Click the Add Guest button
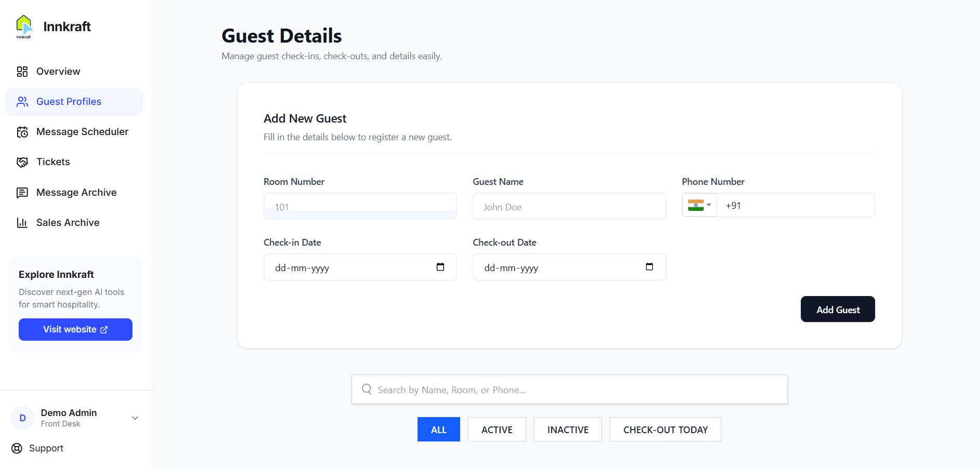Viewport: 980px width, 469px height. pos(837,309)
